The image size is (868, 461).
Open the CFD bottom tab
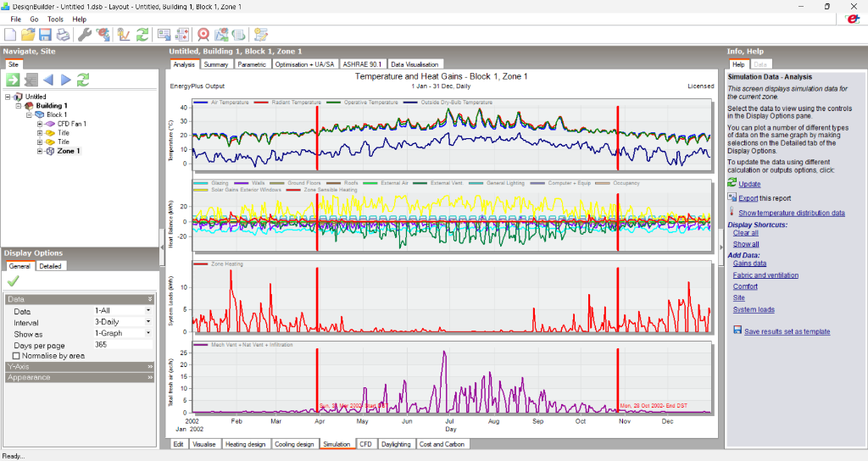coord(366,444)
